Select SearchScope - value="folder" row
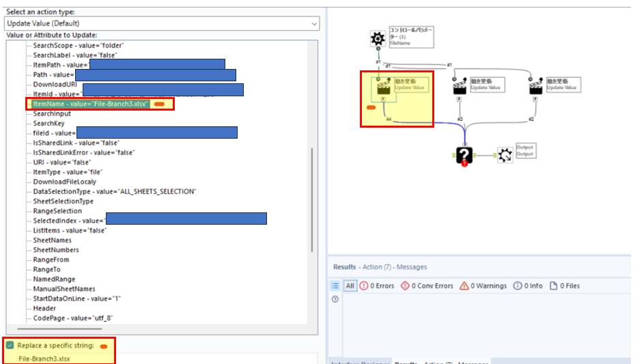Image resolution: width=633 pixels, height=364 pixels. click(79, 46)
